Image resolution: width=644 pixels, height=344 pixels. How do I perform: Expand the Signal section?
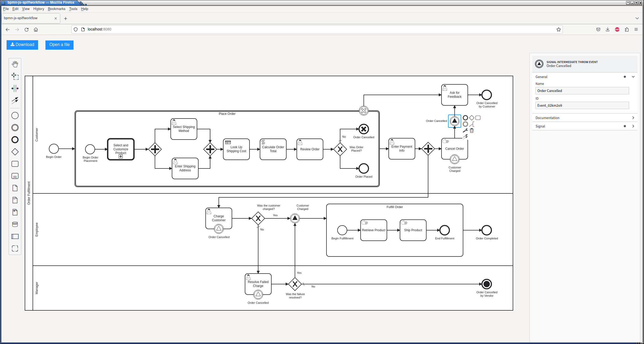point(585,126)
